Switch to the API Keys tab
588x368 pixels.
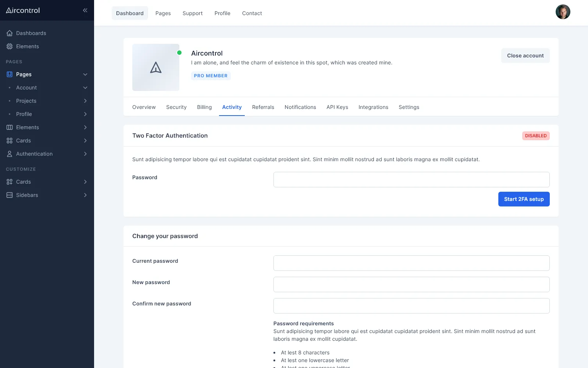tap(337, 107)
